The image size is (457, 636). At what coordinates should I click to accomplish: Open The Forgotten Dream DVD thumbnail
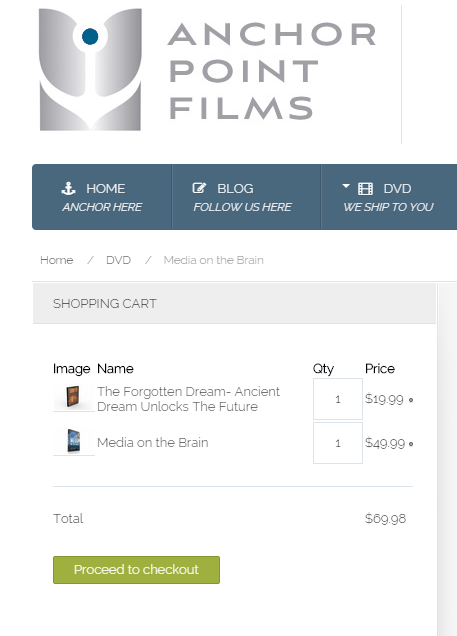tap(73, 396)
